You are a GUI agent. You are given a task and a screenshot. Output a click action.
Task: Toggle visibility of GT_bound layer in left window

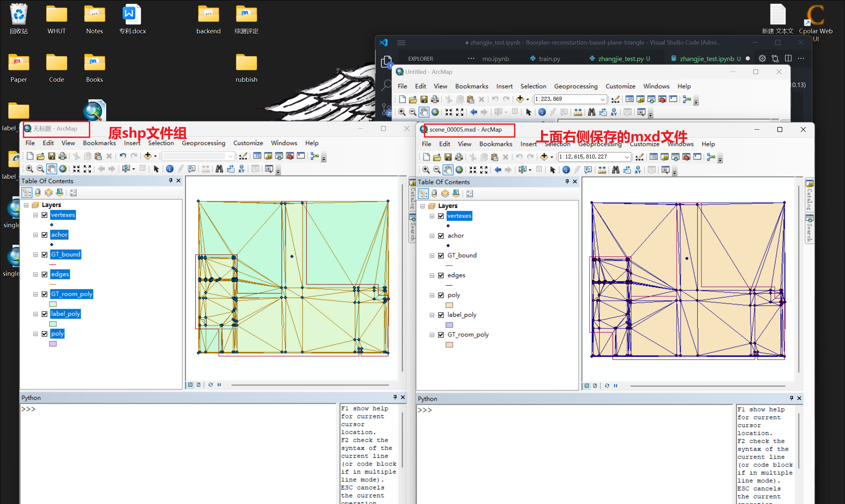45,254
